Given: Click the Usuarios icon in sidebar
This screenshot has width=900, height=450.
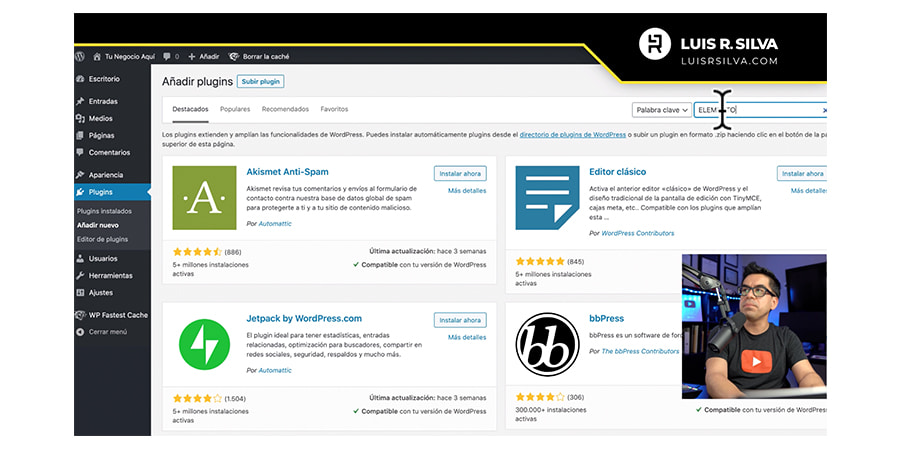Looking at the screenshot, I should [80, 258].
